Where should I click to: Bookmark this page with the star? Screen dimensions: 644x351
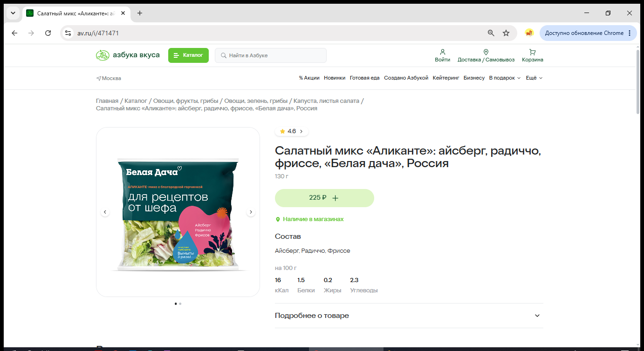click(x=506, y=33)
